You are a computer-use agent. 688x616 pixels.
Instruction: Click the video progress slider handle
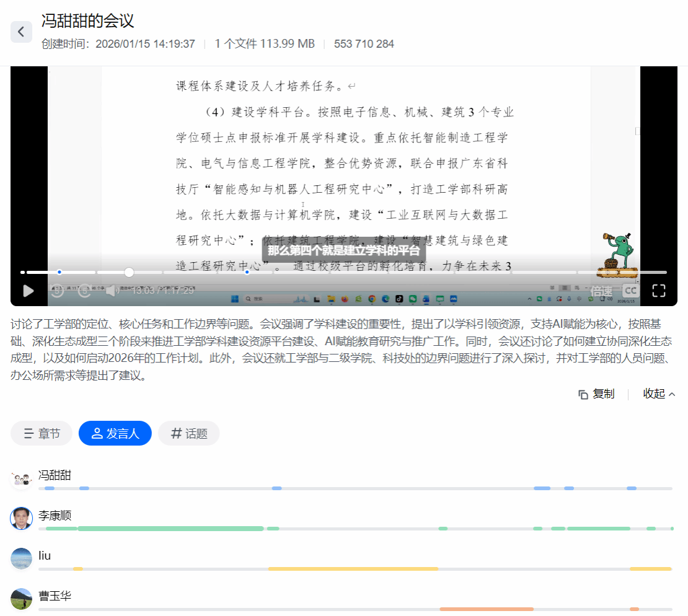[x=129, y=272]
